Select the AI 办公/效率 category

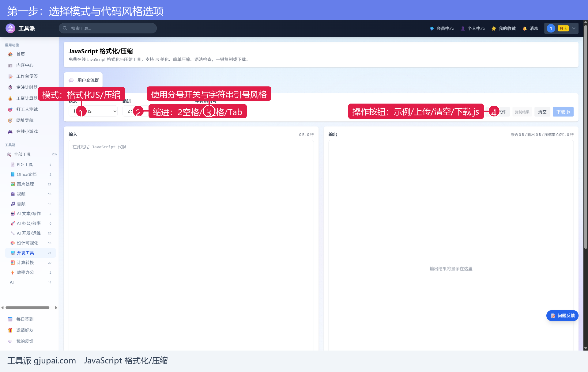click(31, 223)
